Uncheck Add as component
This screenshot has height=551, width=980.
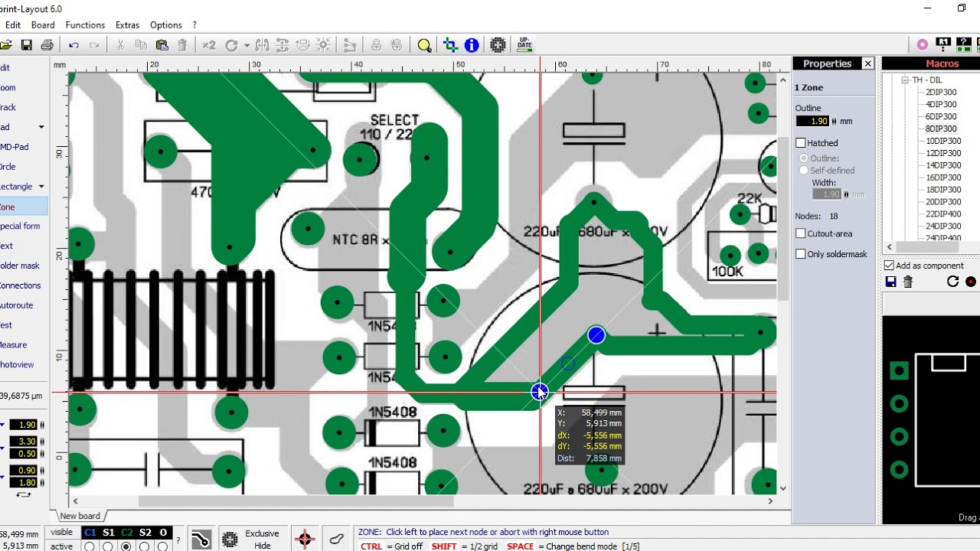(x=889, y=266)
